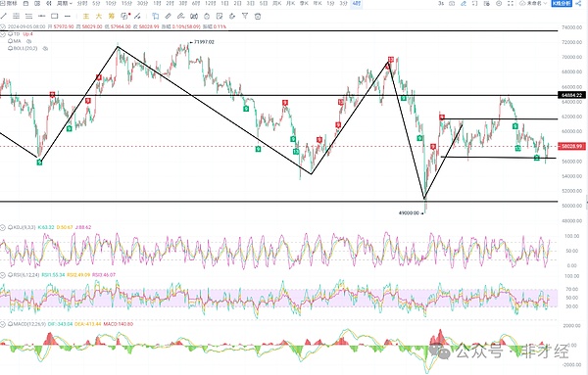
Task: Click the top-right circle icon next to fullscreen
Action: [499, 3]
